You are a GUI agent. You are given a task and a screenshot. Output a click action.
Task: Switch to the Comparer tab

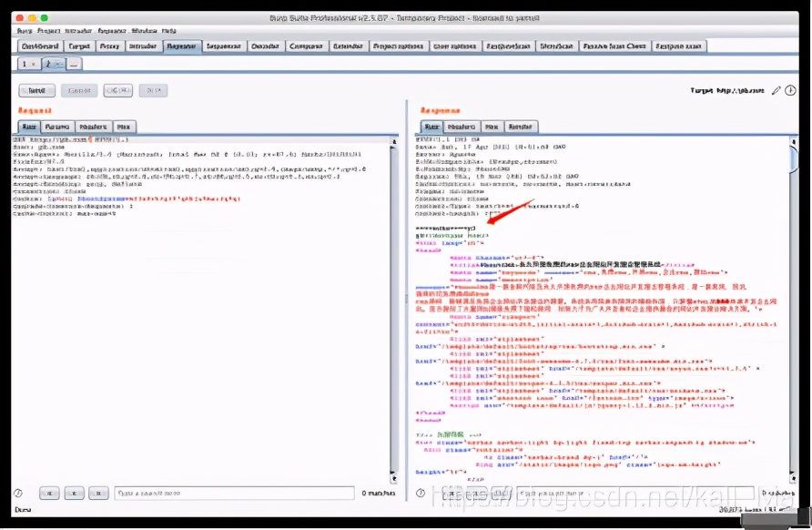[x=306, y=46]
